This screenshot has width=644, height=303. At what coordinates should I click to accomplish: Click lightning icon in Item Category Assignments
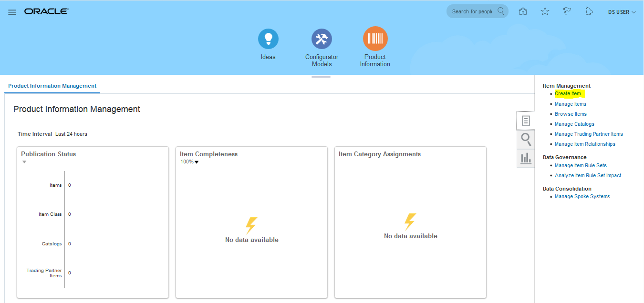point(410,222)
